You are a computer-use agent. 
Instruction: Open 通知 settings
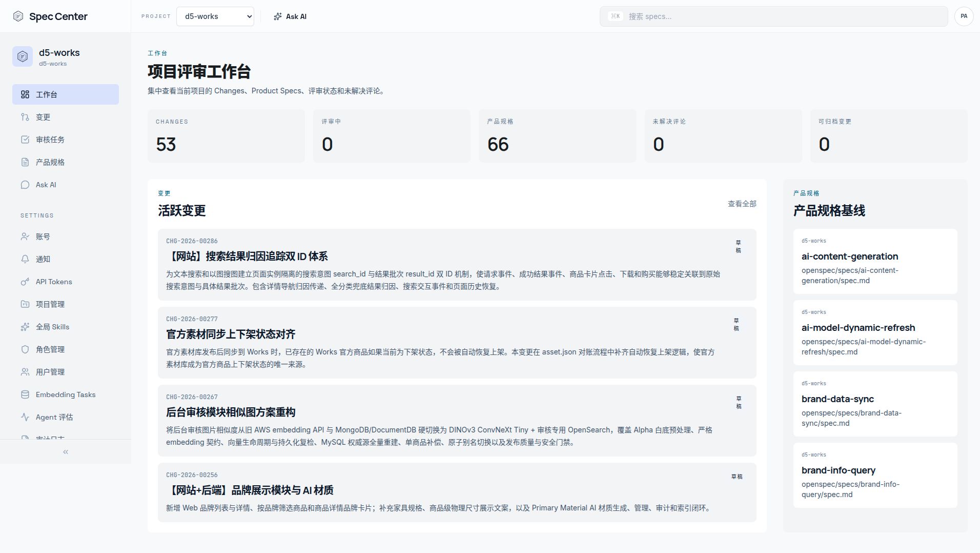click(x=66, y=259)
